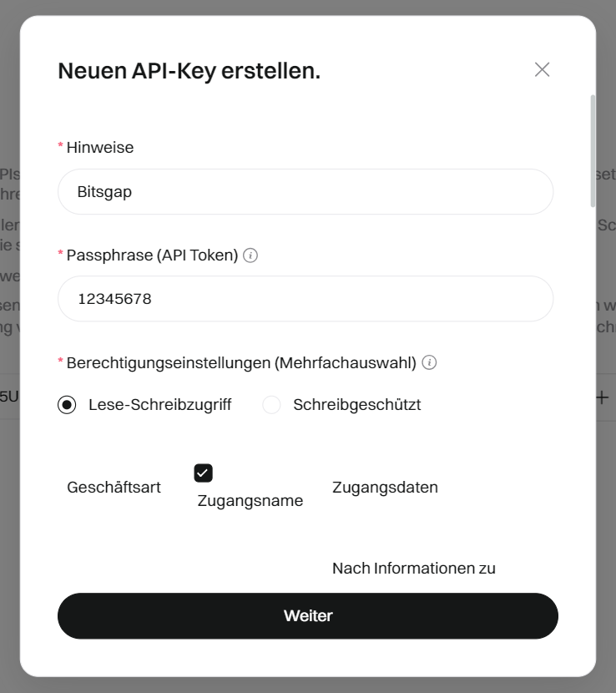Image resolution: width=616 pixels, height=693 pixels.
Task: Focus the Hinweise field containing Bitsgap
Action: click(305, 192)
